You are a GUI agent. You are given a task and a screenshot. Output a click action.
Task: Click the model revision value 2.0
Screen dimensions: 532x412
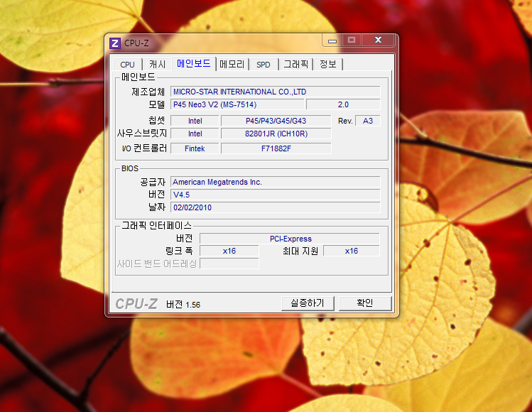pyautogui.click(x=343, y=104)
